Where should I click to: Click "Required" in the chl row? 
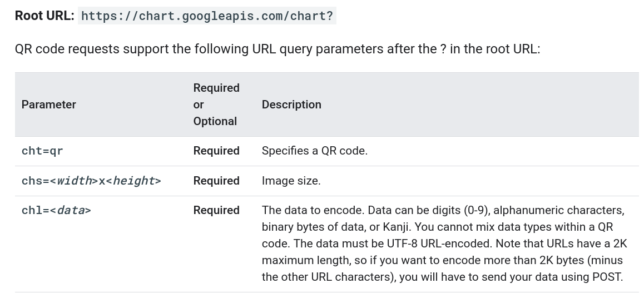(216, 210)
